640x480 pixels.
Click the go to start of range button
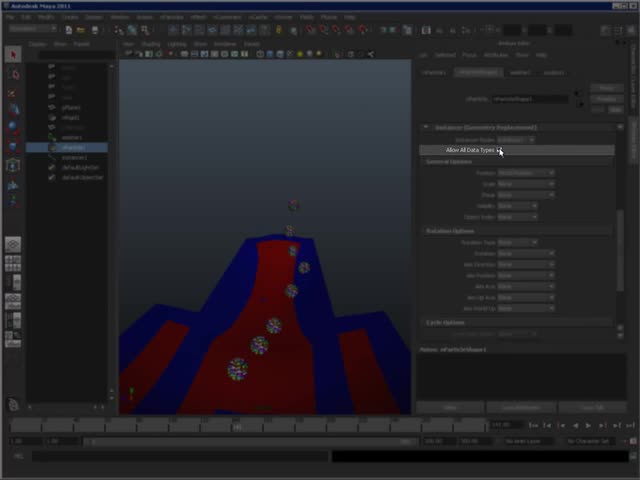click(x=533, y=425)
